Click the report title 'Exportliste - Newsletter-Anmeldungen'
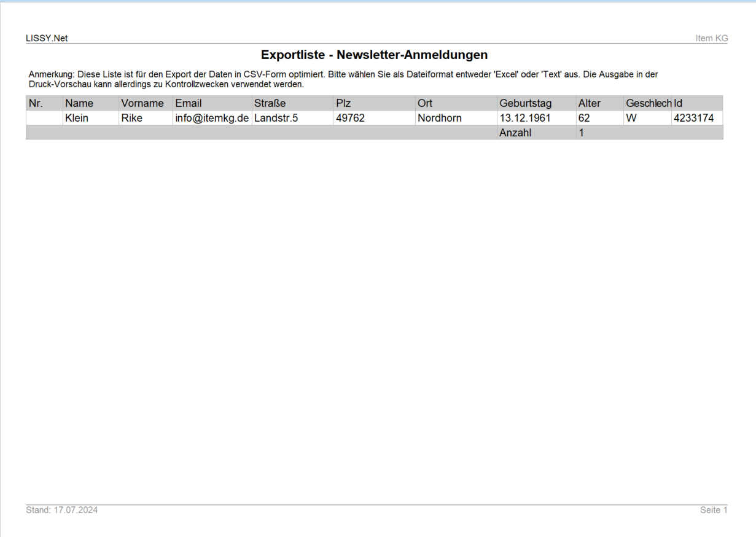Image resolution: width=756 pixels, height=537 pixels. click(x=375, y=55)
